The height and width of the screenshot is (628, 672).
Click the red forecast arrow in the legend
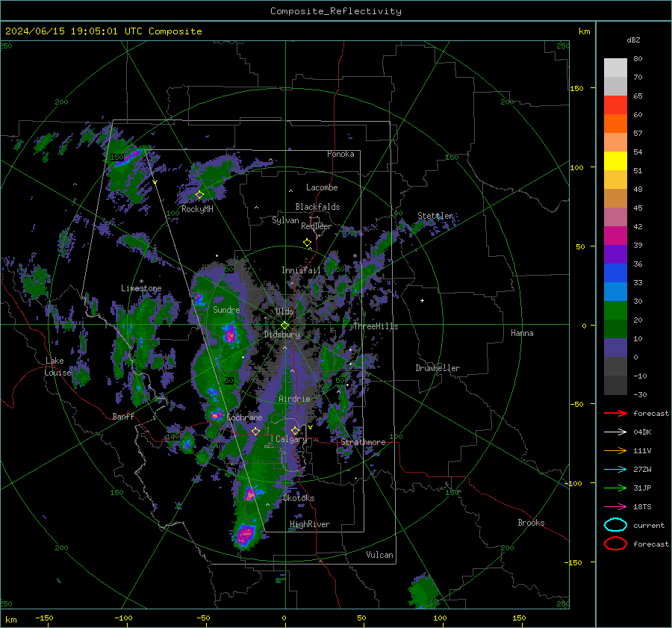click(x=615, y=413)
